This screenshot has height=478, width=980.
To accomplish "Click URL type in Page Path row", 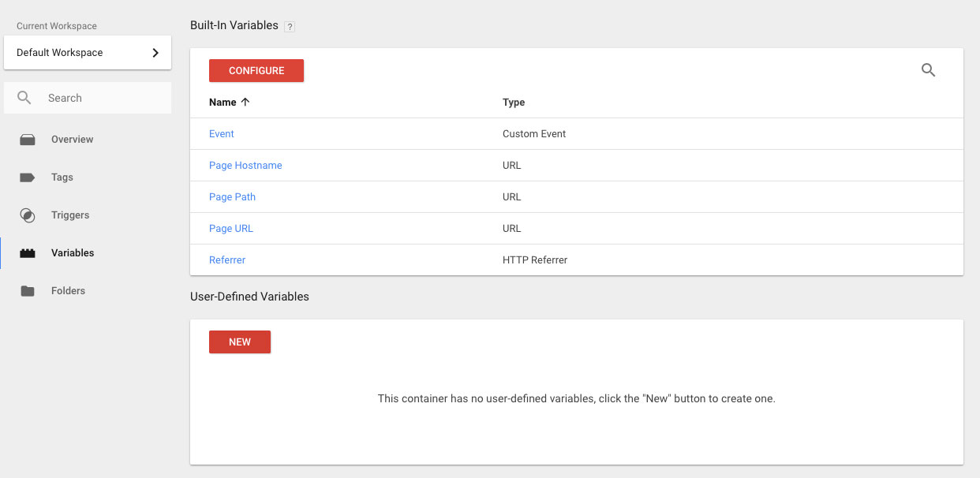I will (x=512, y=197).
